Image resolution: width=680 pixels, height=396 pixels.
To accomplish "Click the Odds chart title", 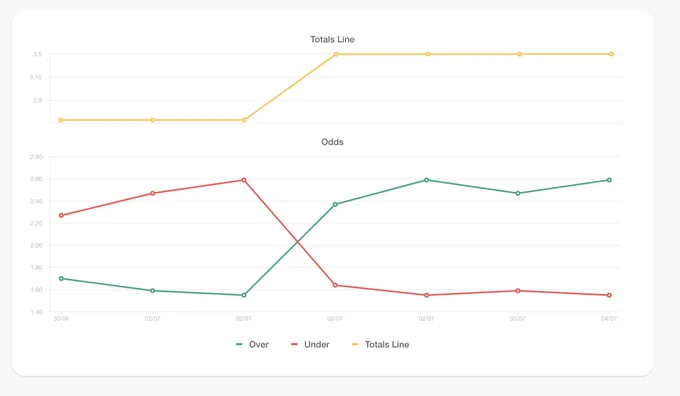I will pos(332,142).
